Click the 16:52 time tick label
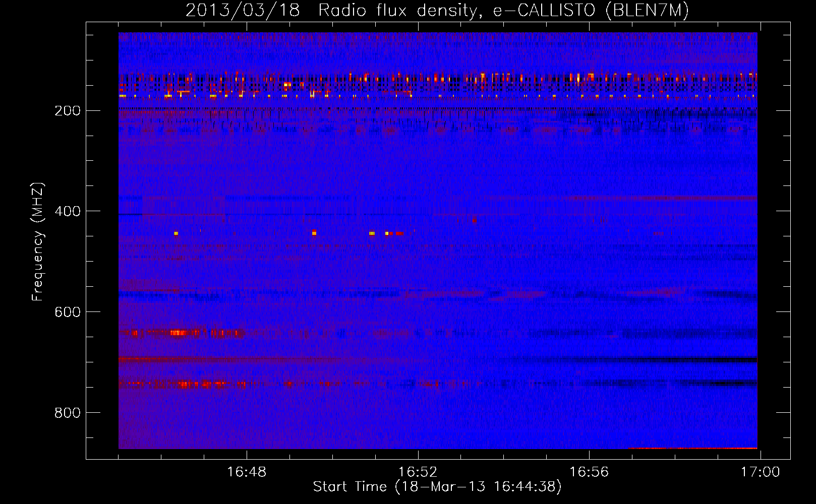This screenshot has height=504, width=816. coord(418,472)
